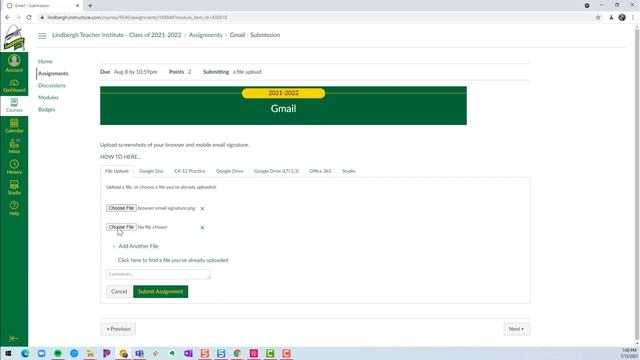Open Badges in course navigation
The height and width of the screenshot is (360, 640).
(47, 110)
